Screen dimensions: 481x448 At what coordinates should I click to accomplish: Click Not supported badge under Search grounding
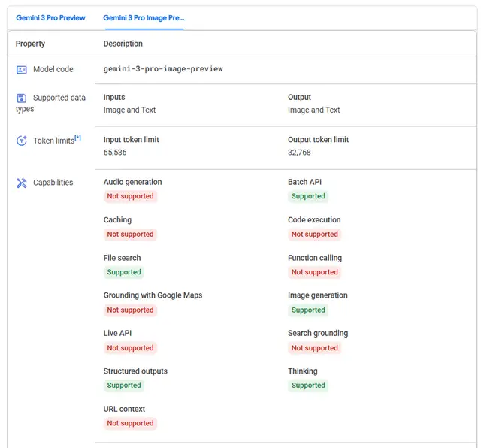(x=315, y=348)
